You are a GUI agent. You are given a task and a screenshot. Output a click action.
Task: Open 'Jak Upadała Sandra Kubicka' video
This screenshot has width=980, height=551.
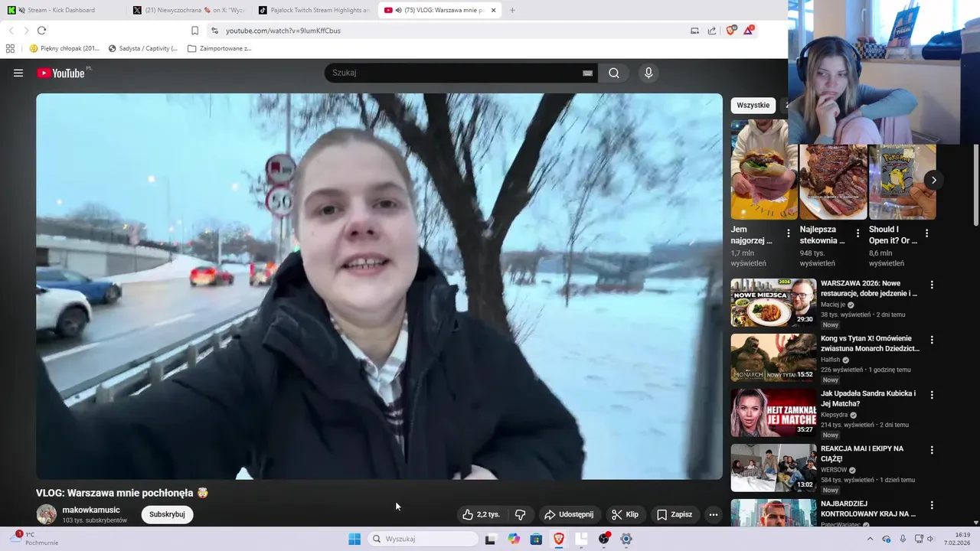click(868, 398)
